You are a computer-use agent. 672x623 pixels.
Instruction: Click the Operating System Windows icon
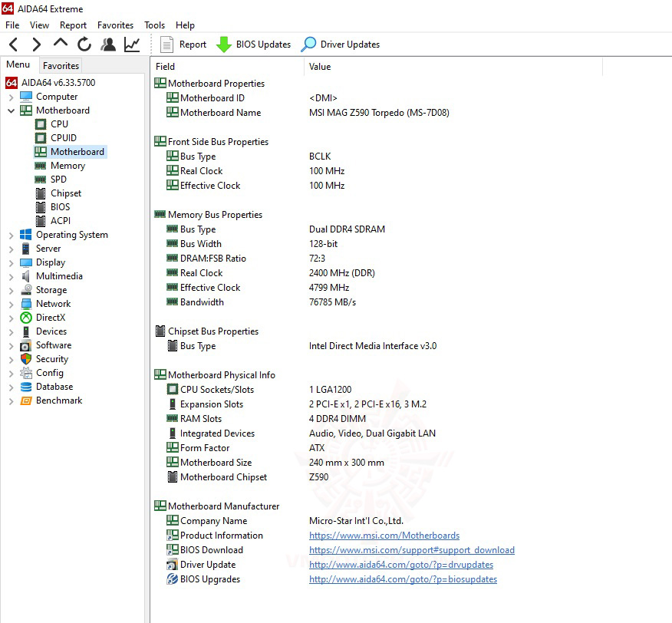[26, 235]
